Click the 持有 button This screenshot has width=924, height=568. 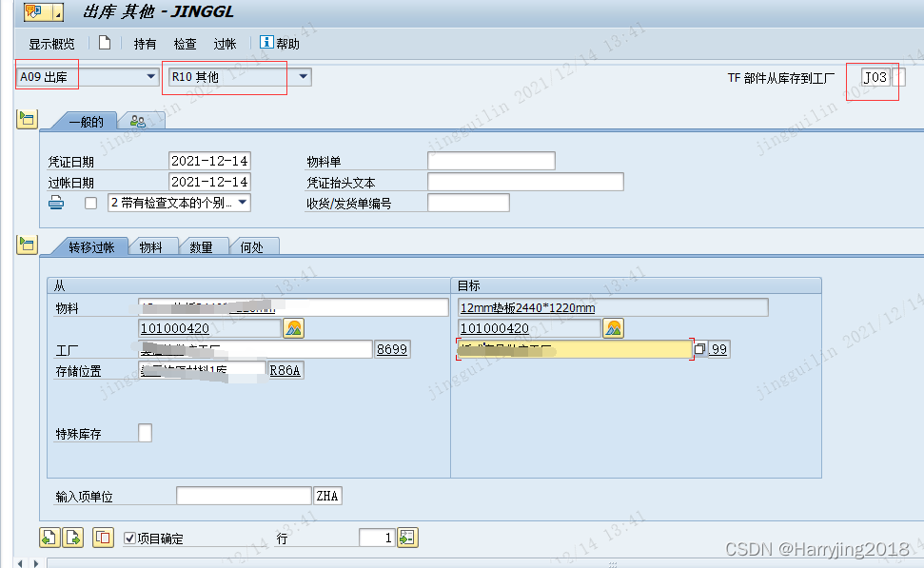pos(145,44)
